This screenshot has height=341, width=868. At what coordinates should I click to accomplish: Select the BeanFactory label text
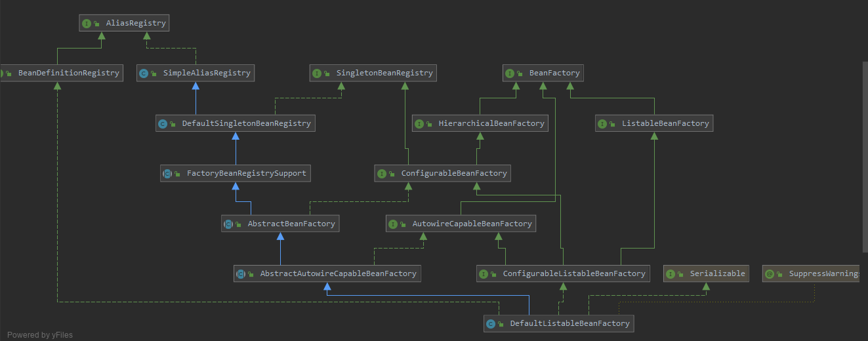coord(555,73)
